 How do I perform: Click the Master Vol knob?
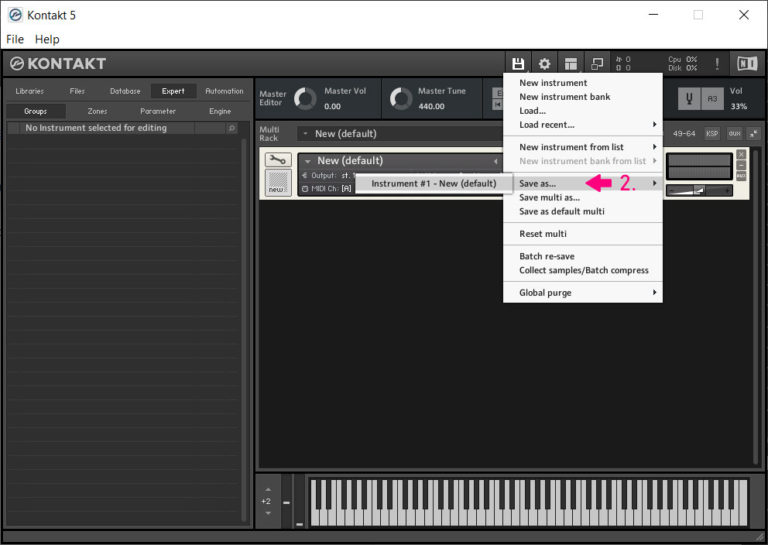click(x=304, y=99)
